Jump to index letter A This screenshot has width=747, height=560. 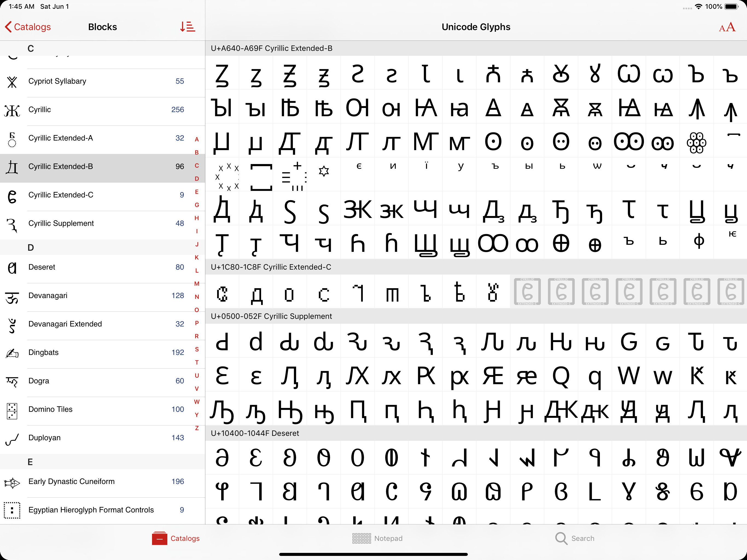coord(197,139)
